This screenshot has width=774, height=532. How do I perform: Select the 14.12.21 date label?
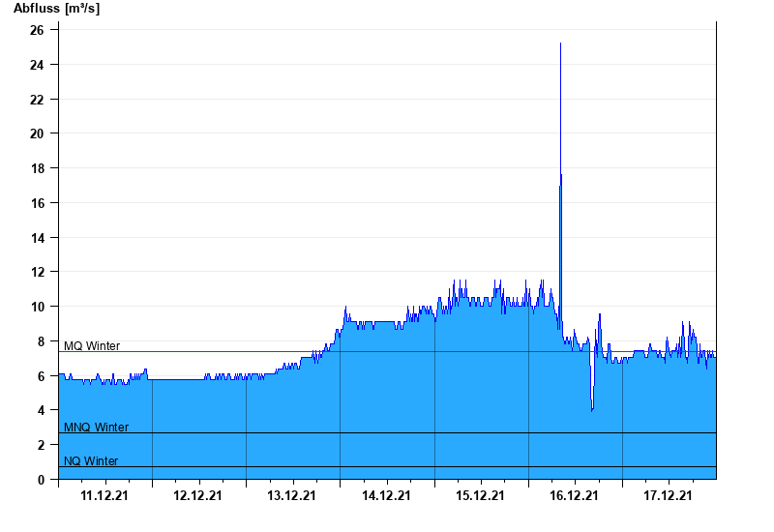pyautogui.click(x=386, y=495)
